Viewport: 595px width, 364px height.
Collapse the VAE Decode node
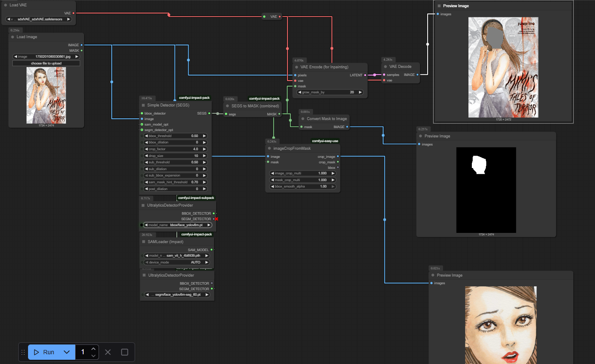coord(386,67)
